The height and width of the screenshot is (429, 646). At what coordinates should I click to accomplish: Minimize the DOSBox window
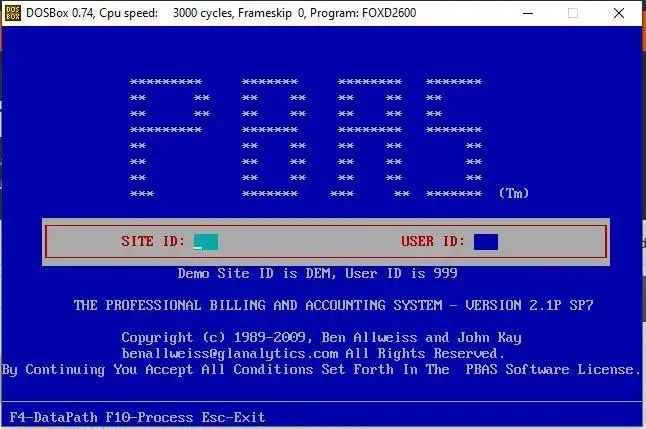(528, 13)
